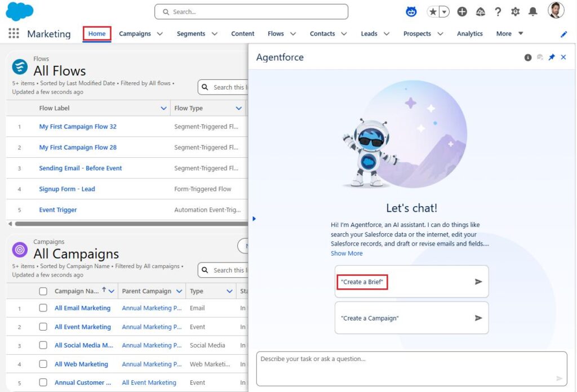Collapse Agentforce panel with the blue side arrow
Image resolution: width=577 pixels, height=392 pixels.
[254, 219]
